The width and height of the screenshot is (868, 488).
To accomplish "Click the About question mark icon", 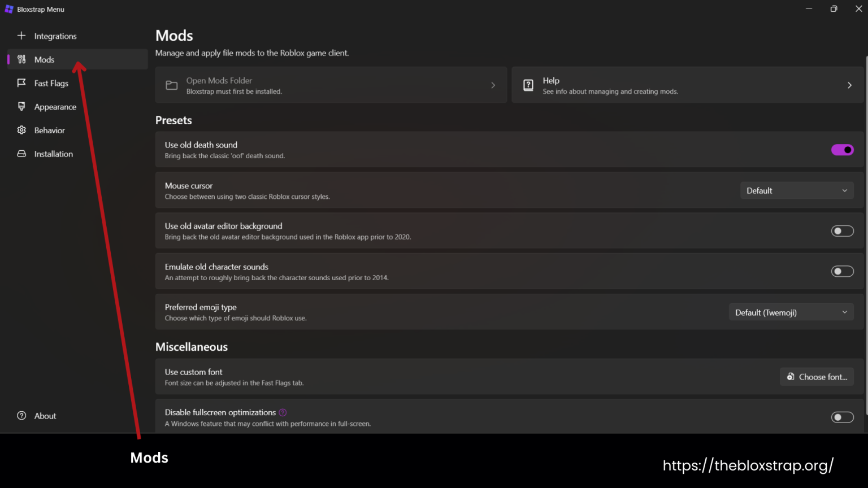I will coord(21,416).
